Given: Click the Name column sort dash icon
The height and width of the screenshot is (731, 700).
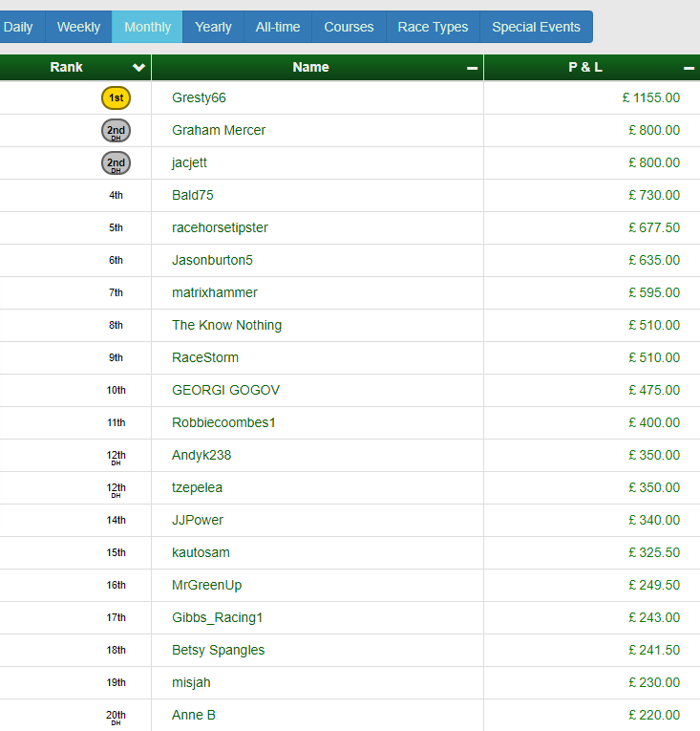Looking at the screenshot, I should pyautogui.click(x=472, y=68).
